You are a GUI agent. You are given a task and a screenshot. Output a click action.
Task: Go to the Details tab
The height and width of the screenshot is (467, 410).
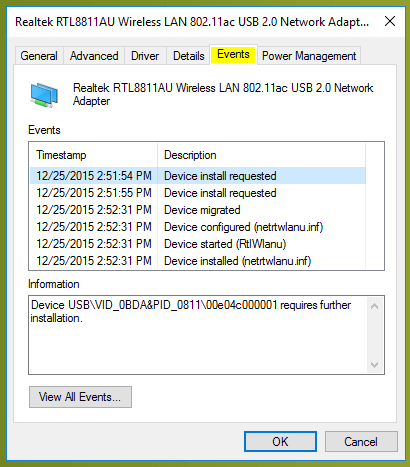188,56
